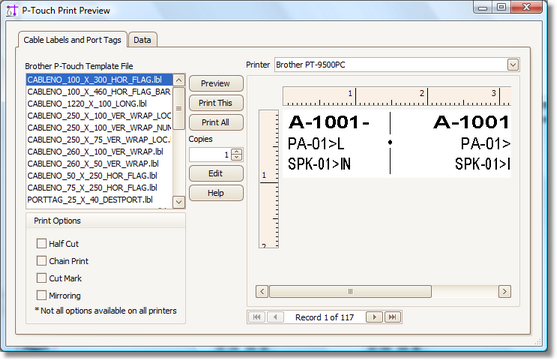Click the Copies input field
The image size is (557, 361).
[210, 155]
